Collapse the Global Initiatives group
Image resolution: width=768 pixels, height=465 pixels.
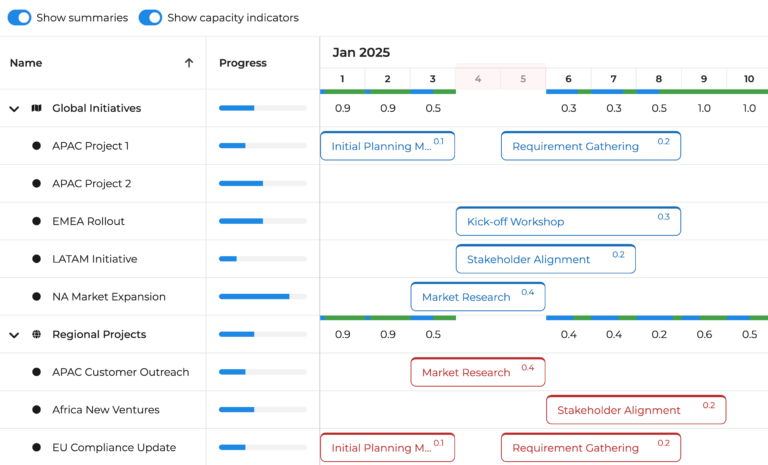point(14,109)
